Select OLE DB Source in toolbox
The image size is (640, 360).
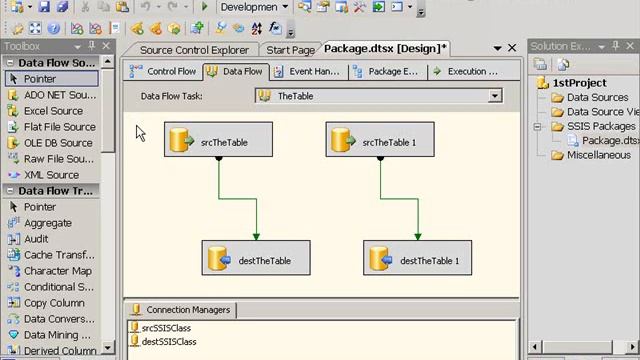tap(52, 143)
